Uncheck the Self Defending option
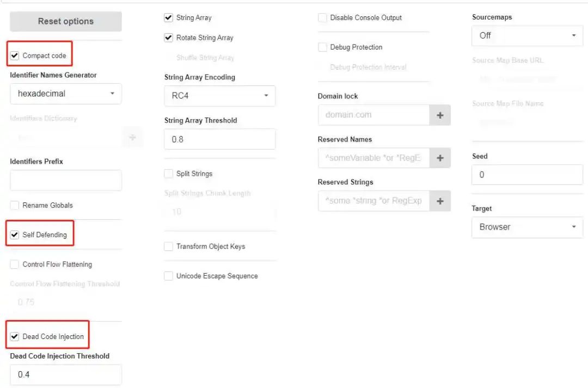The image size is (588, 388). (x=15, y=235)
